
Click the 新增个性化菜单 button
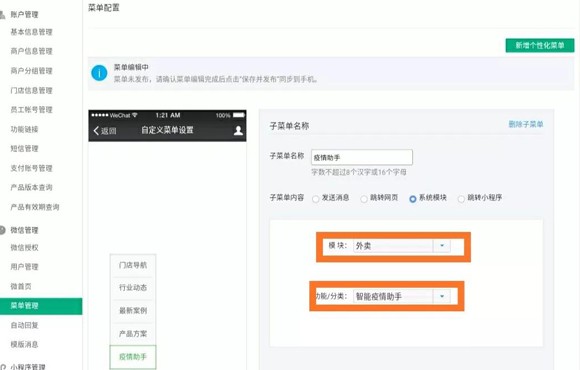click(x=540, y=46)
